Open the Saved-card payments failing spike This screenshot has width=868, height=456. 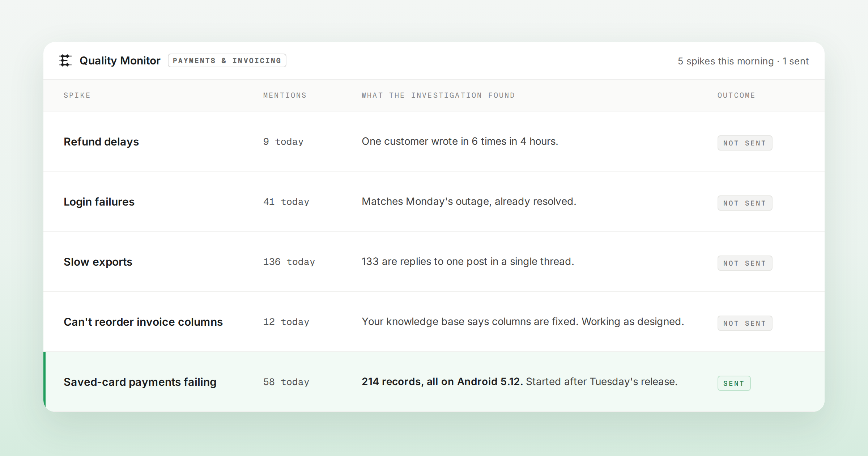click(x=140, y=382)
